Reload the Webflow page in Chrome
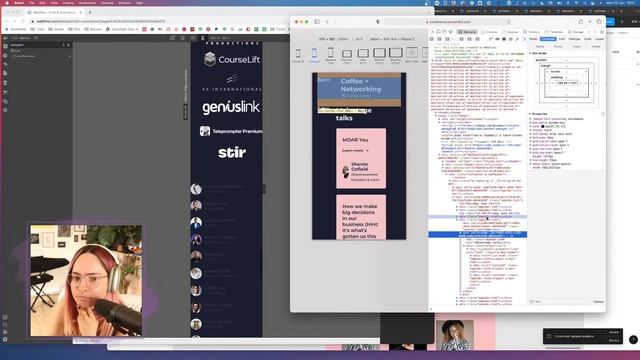The image size is (640, 360). (x=23, y=21)
